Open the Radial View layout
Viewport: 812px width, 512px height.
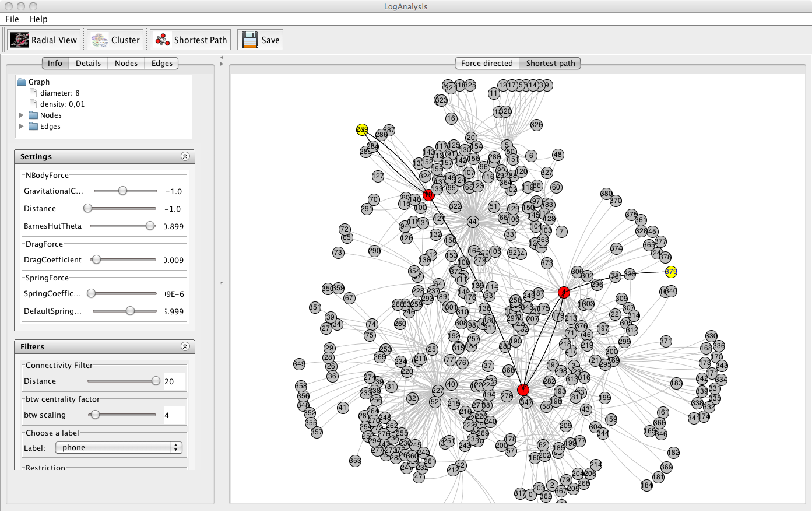(44, 40)
